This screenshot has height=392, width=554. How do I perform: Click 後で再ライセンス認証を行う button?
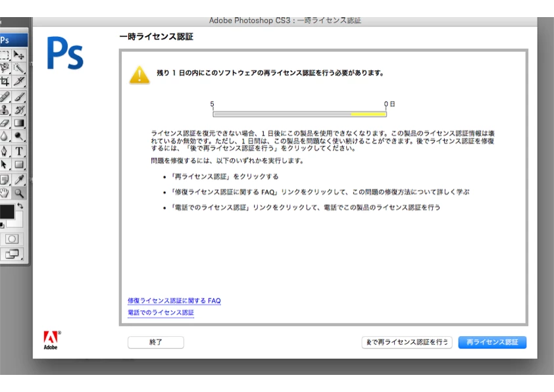(407, 342)
